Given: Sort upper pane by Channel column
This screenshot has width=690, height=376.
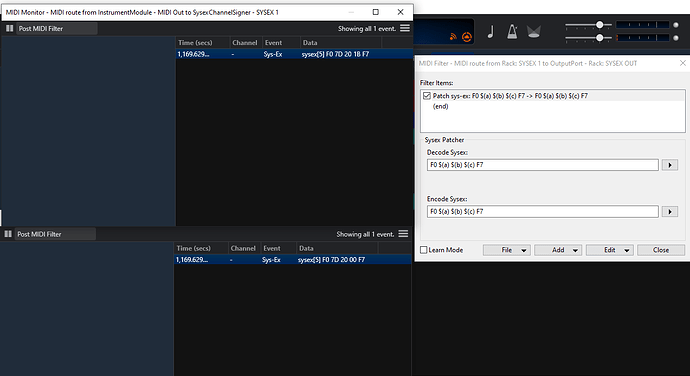Looking at the screenshot, I should click(x=245, y=43).
